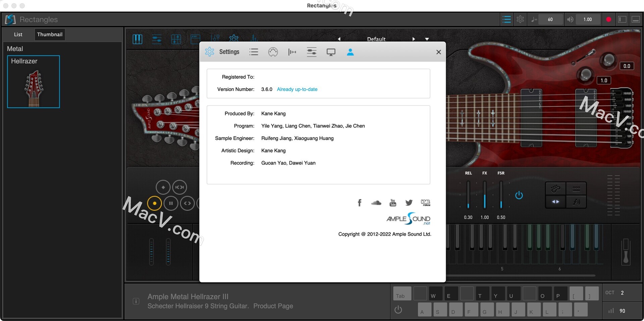The width and height of the screenshot is (644, 321).
Task: Click the three-dots strings icon button
Action: (576, 188)
